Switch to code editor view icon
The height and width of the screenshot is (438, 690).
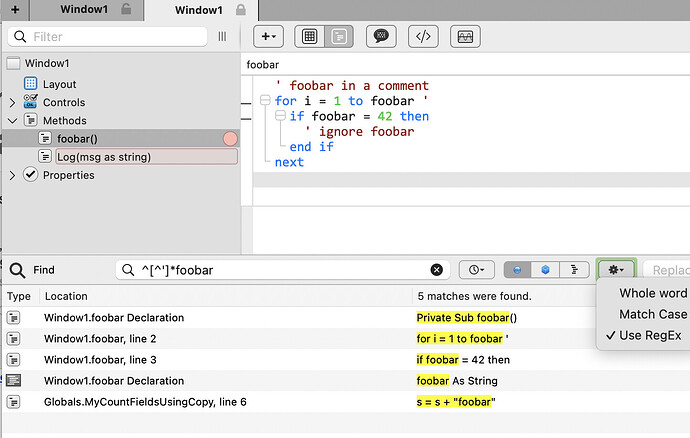pyautogui.click(x=338, y=36)
